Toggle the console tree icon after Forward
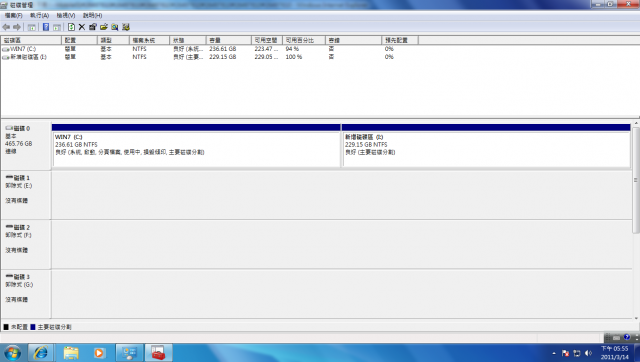640x362 pixels. click(31, 27)
